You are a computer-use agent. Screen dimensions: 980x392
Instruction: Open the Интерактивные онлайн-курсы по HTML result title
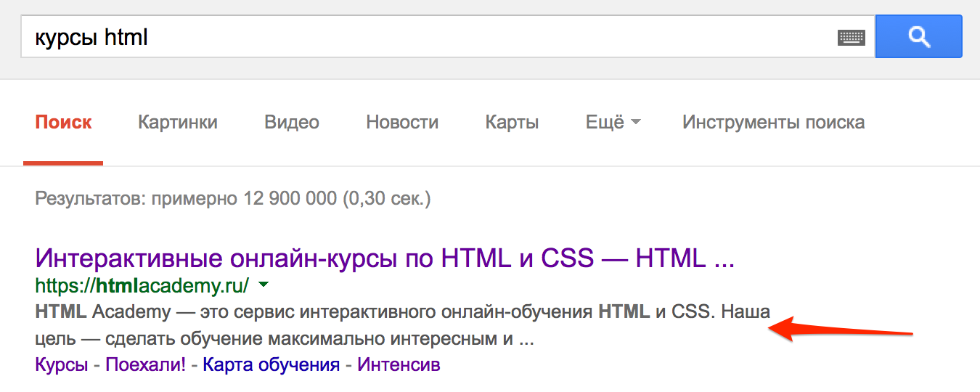point(385,258)
